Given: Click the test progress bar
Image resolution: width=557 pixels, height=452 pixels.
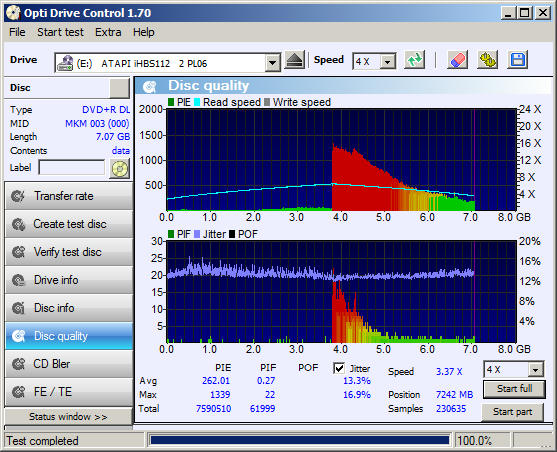Looking at the screenshot, I should 300,441.
